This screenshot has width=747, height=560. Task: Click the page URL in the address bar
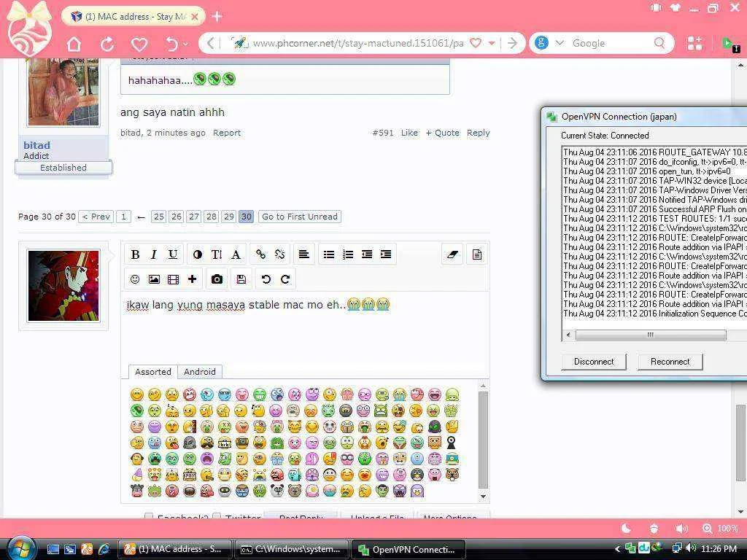[358, 43]
